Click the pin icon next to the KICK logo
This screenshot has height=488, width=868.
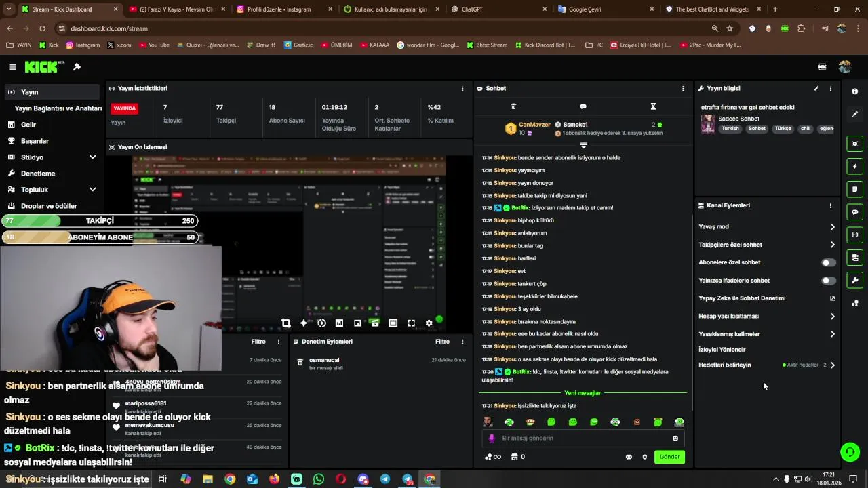77,67
